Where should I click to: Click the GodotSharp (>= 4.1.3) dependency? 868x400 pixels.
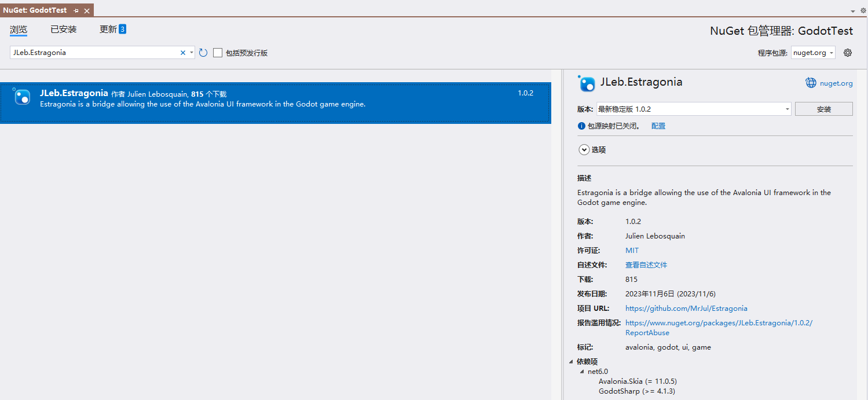636,391
